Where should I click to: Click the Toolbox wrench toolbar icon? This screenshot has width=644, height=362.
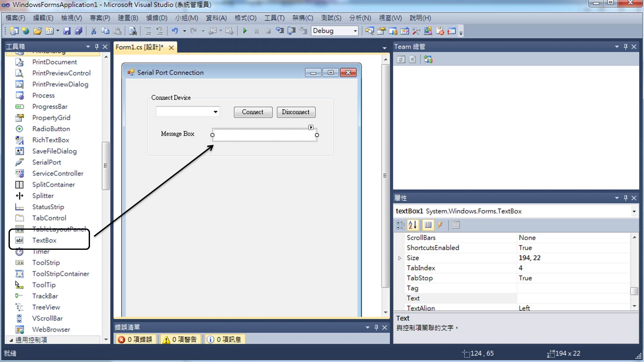[x=416, y=31]
